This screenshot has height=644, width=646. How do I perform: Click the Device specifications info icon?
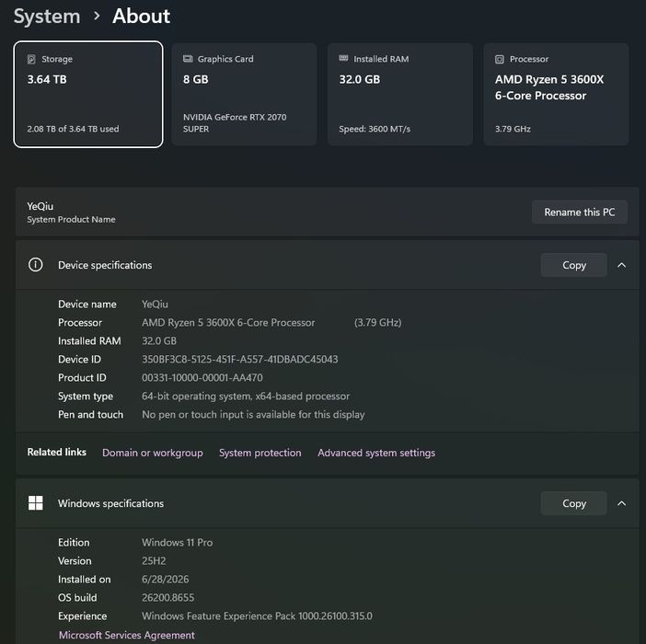[x=36, y=265]
